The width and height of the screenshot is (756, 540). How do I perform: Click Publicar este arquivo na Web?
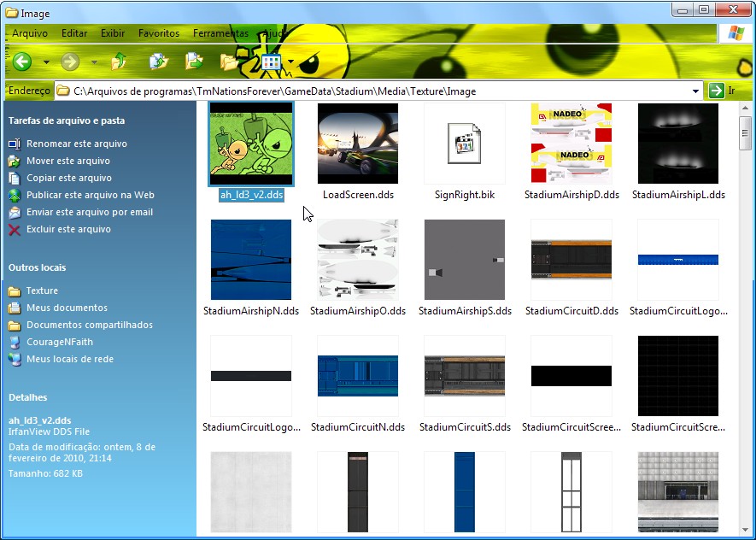[x=91, y=195]
